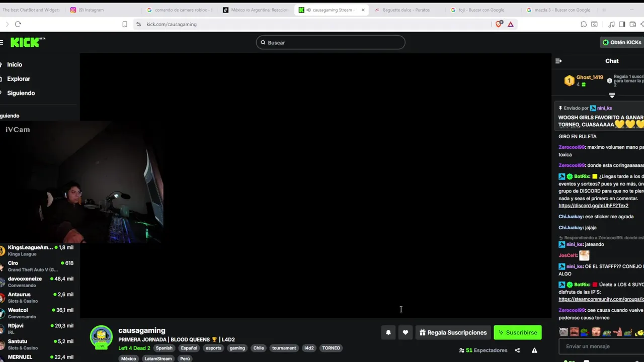Viewport: 644px width, 362px height.
Task: Open a new browser tab
Action: tap(604, 10)
